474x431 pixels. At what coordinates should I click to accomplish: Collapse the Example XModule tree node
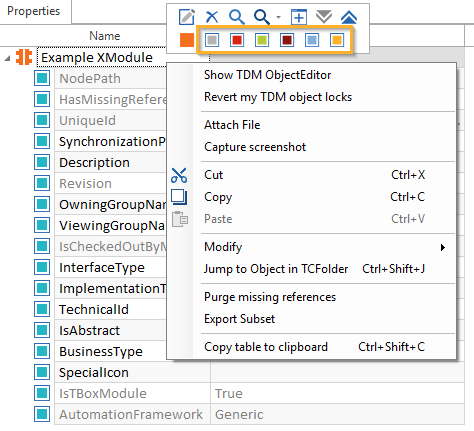(x=7, y=59)
